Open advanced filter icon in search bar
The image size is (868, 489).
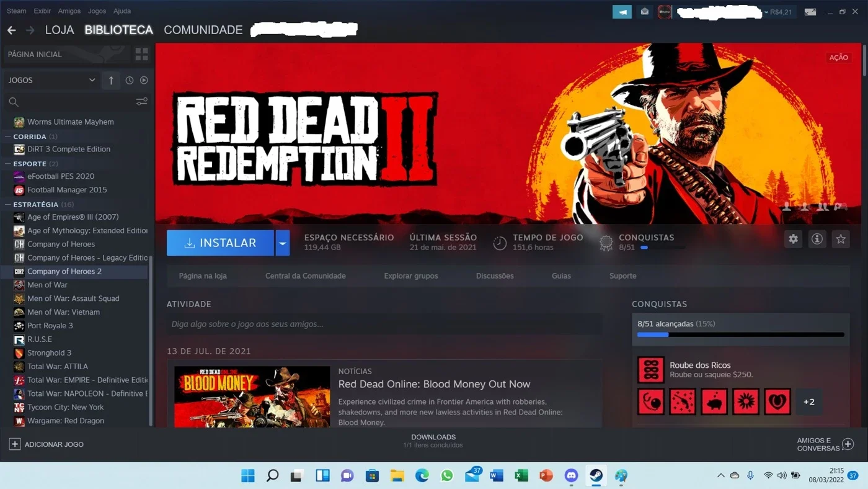point(142,102)
